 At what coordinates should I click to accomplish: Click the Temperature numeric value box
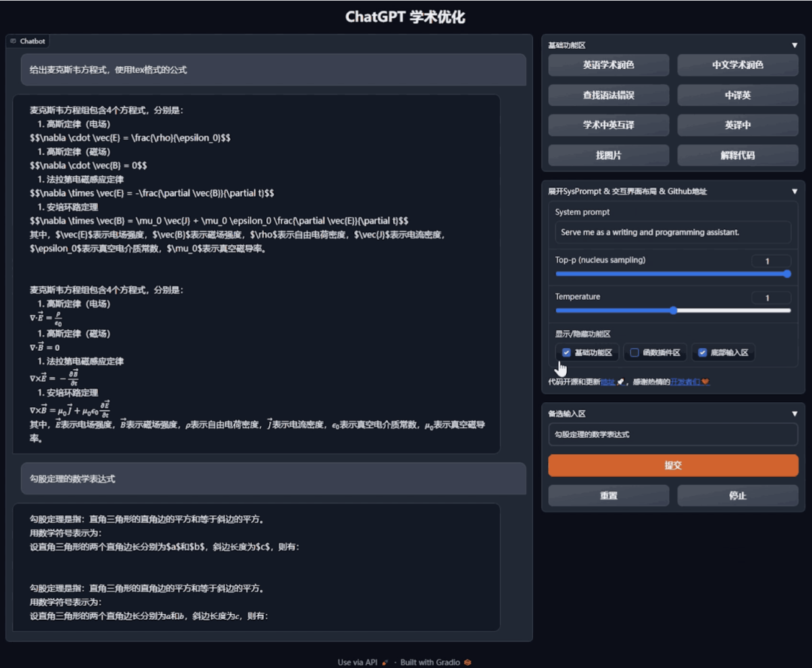point(771,298)
